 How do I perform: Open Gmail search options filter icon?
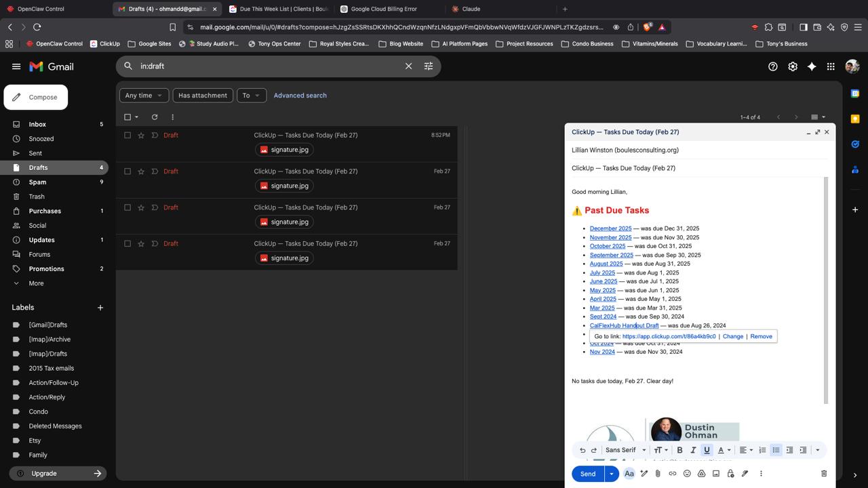(x=429, y=66)
